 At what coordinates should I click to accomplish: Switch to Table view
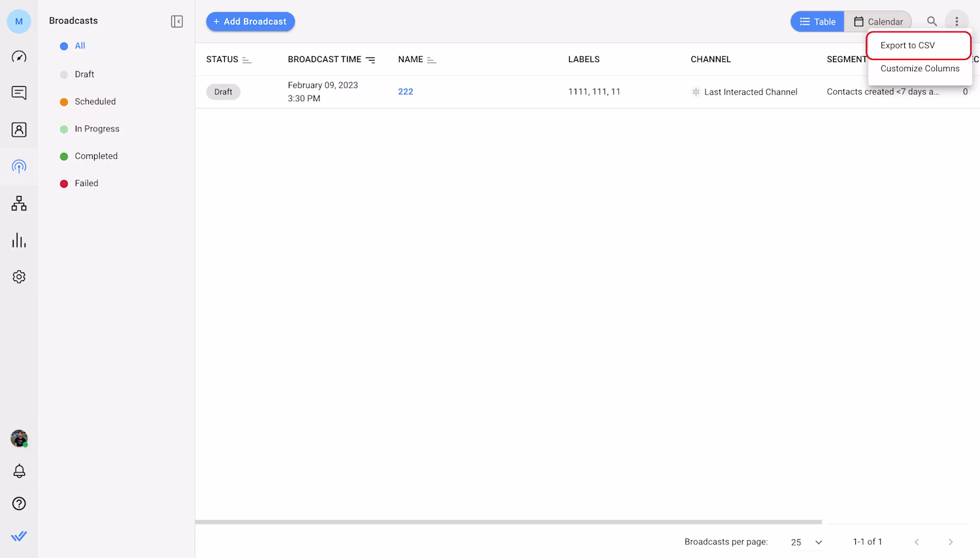coord(817,22)
